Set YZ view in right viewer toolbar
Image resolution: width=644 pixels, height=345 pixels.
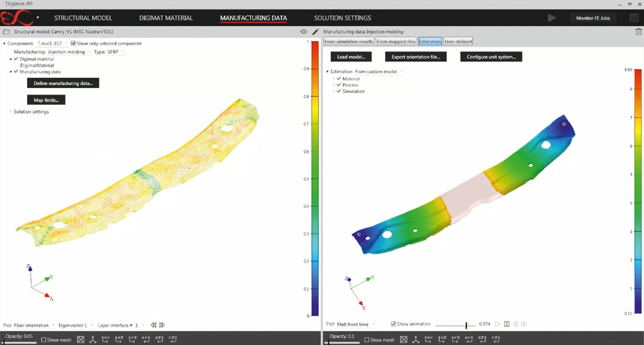point(455,339)
